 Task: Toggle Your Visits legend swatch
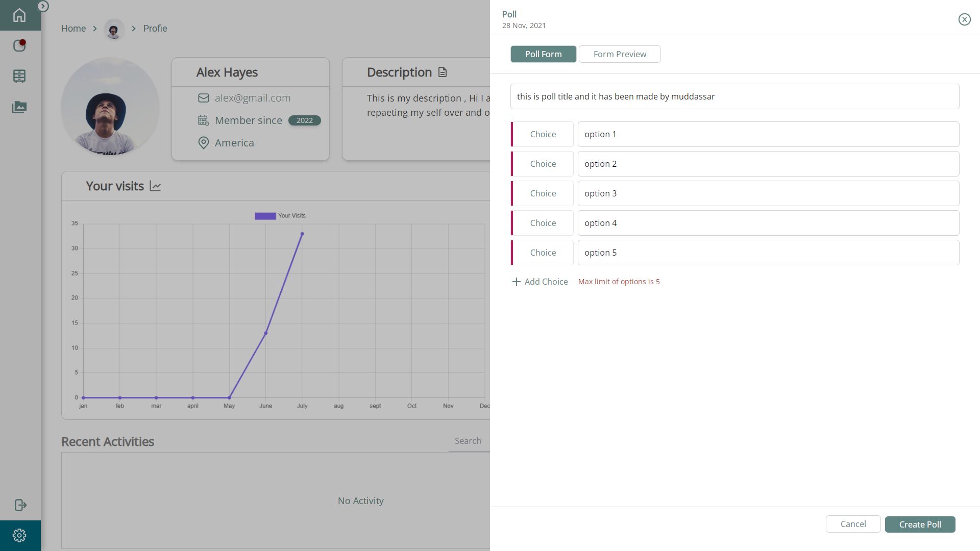(265, 216)
